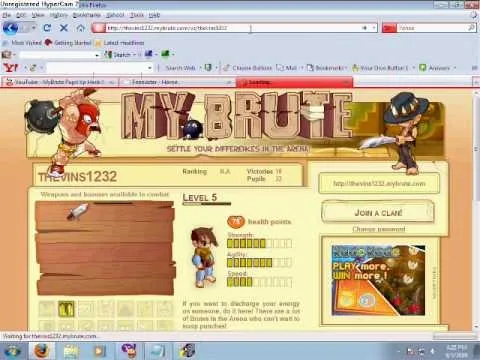Click the Yahoo Y! logo icon

point(11,68)
